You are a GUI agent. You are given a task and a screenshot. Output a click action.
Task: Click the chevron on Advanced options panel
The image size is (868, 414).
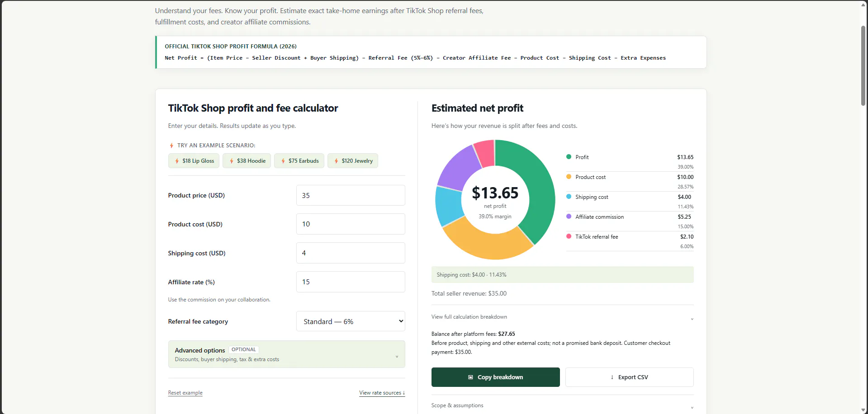click(x=397, y=357)
